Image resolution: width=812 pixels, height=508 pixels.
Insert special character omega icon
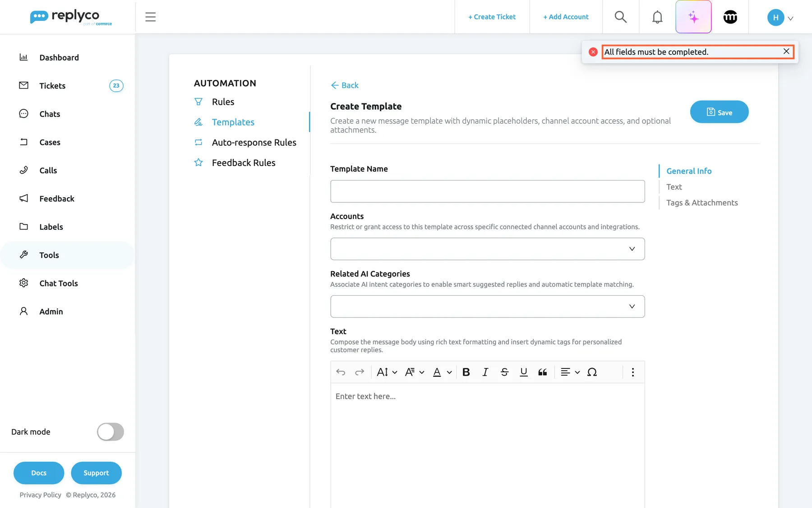coord(592,372)
